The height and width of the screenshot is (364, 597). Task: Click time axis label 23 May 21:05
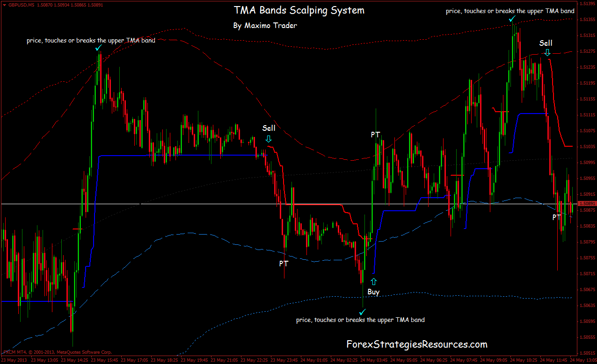point(224,361)
